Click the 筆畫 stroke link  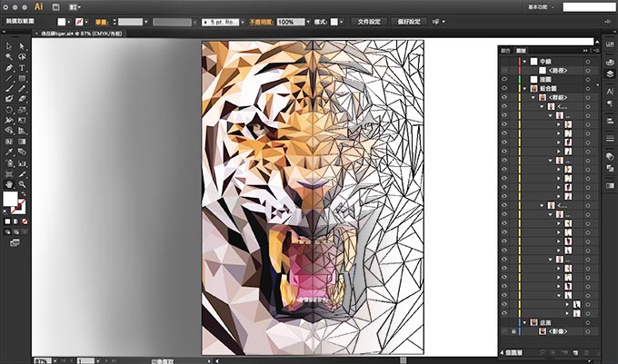101,23
